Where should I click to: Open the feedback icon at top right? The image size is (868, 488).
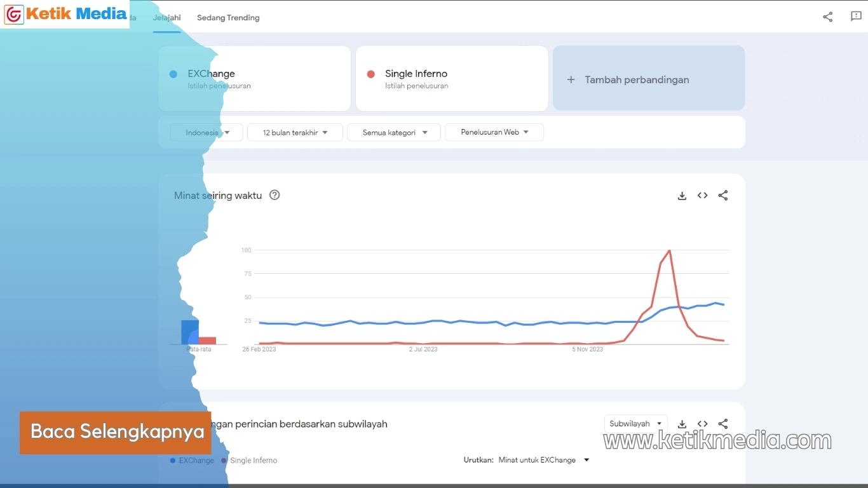pos(856,17)
